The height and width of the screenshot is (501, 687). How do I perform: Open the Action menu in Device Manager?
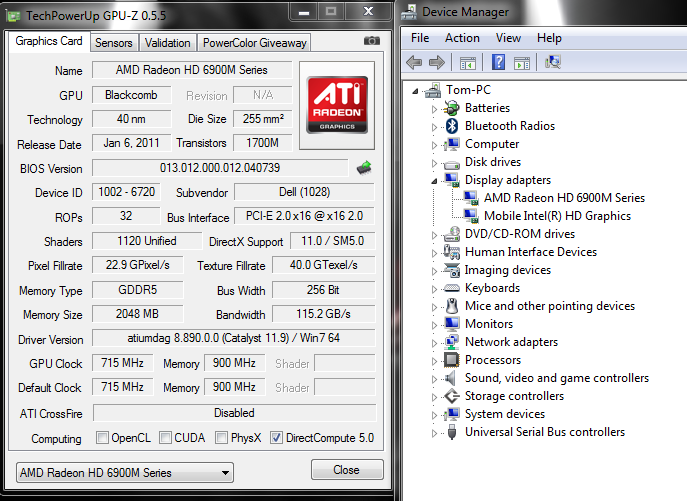click(462, 38)
